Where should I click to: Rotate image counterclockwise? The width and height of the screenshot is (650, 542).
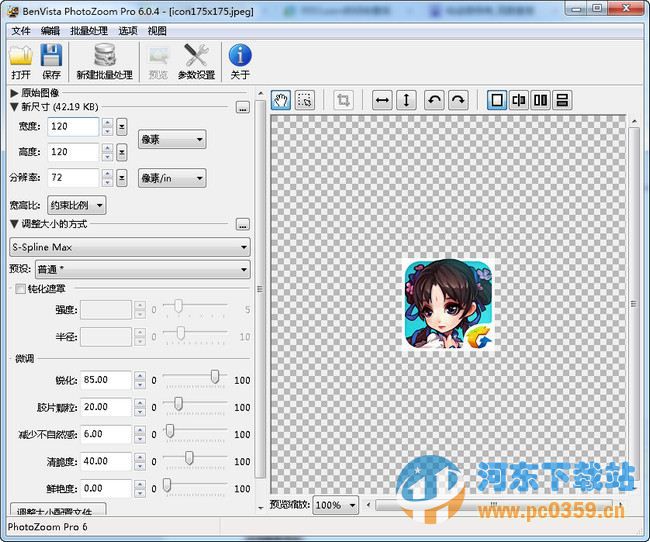434,100
